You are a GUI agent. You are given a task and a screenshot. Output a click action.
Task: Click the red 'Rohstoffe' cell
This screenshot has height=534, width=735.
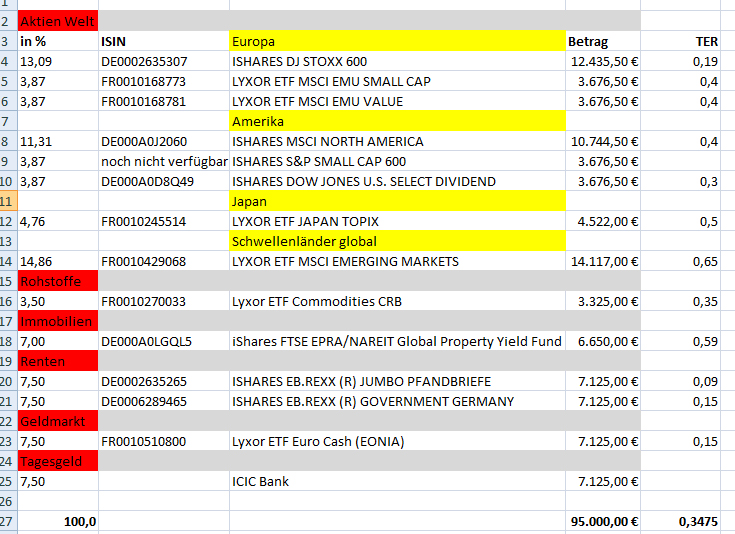58,281
